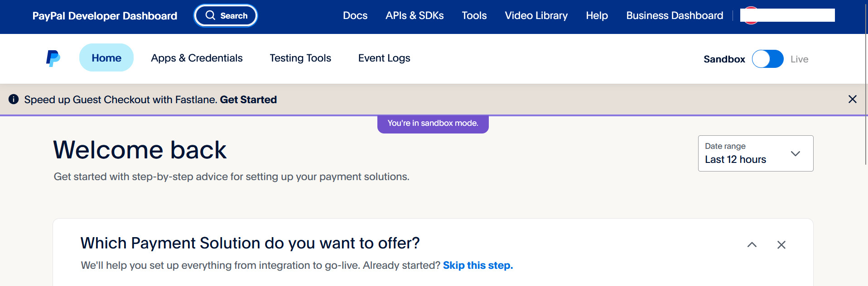
Task: Click PayPal Developer Dashboard title
Action: point(105,16)
